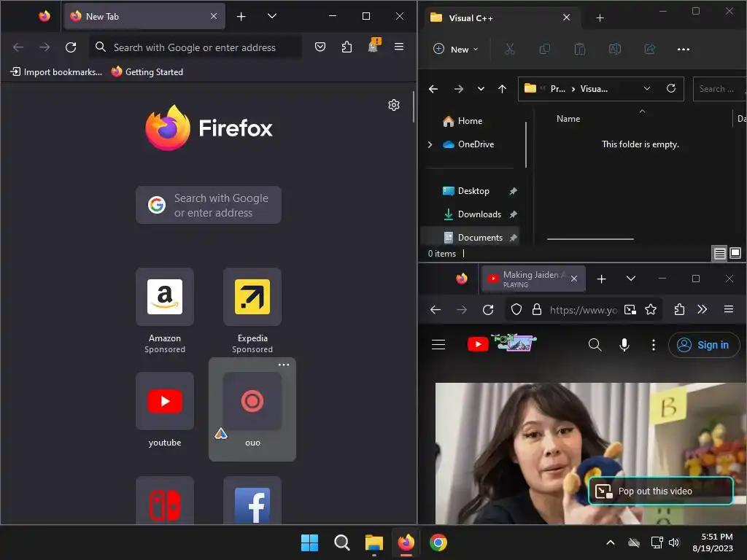Open notification bell with warning badge
The width and height of the screenshot is (747, 560).
click(x=373, y=46)
